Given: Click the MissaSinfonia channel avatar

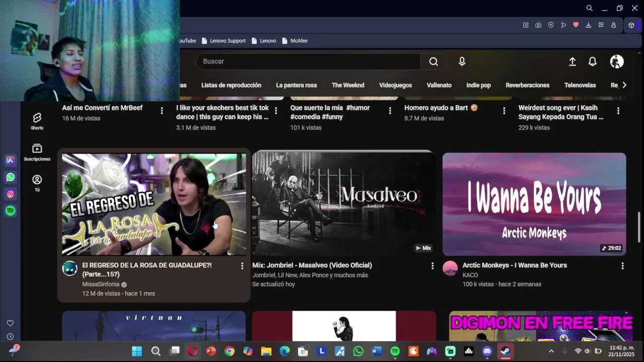Looking at the screenshot, I should coord(69,268).
